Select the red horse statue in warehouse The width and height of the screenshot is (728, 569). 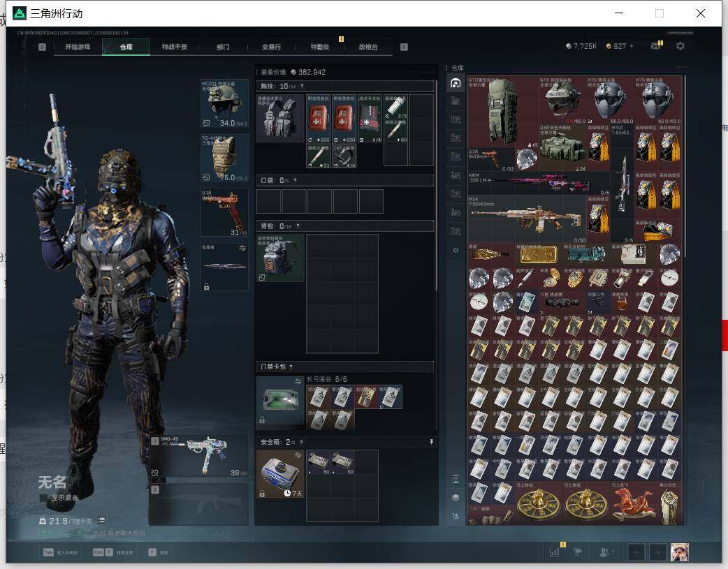pos(634,504)
